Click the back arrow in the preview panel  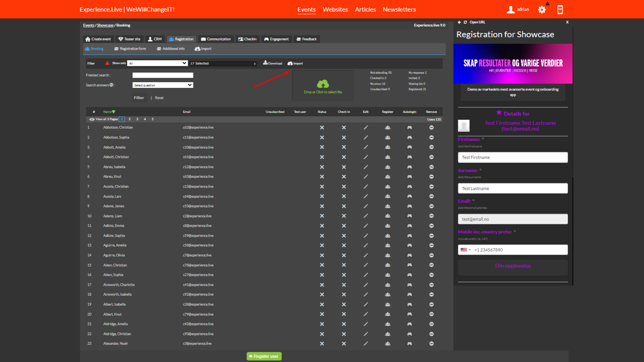459,22
